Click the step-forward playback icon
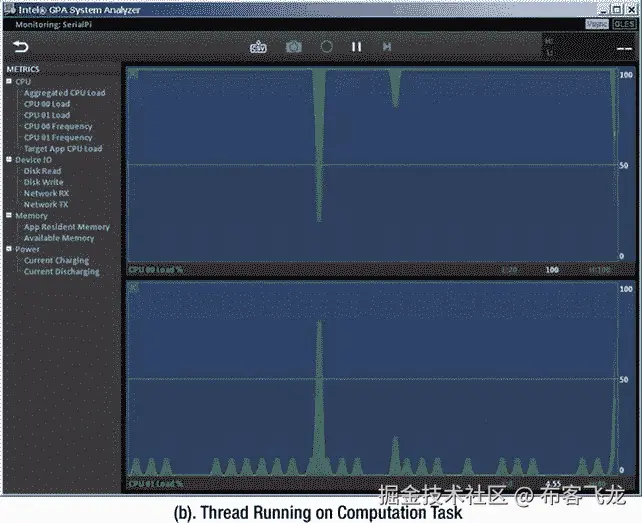Image resolution: width=642 pixels, height=523 pixels. coord(387,47)
